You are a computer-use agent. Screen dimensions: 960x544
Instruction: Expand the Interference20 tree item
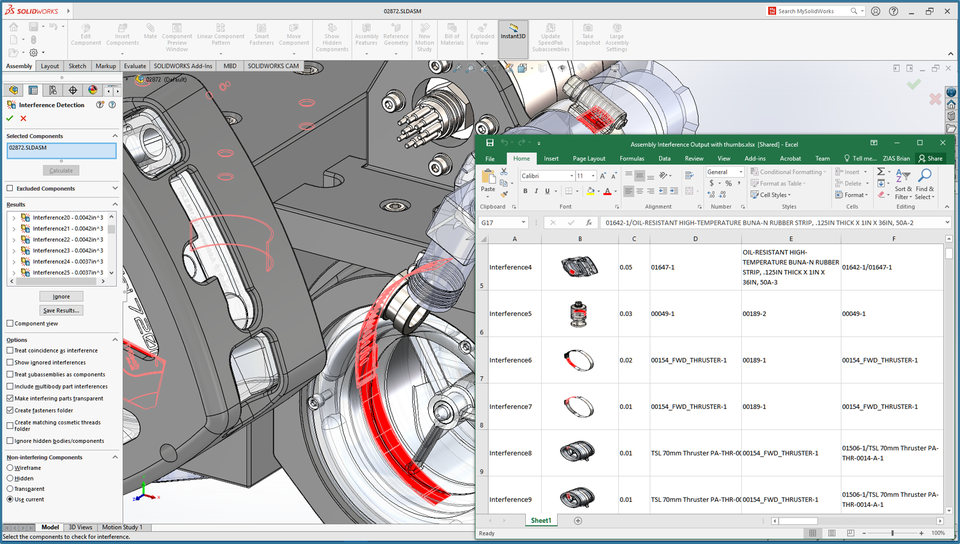(13, 217)
